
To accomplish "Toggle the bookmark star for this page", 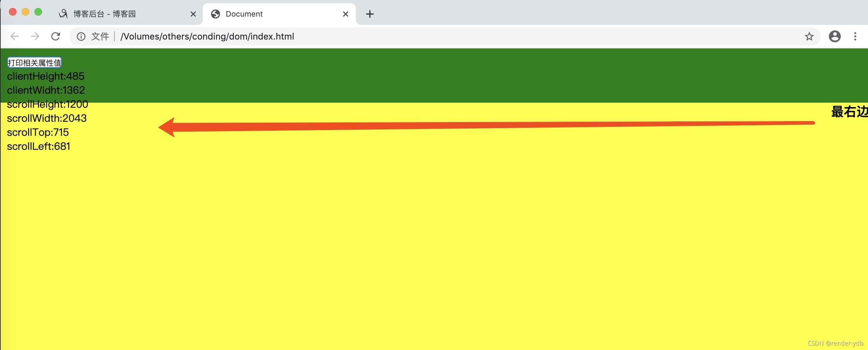I will coord(809,36).
